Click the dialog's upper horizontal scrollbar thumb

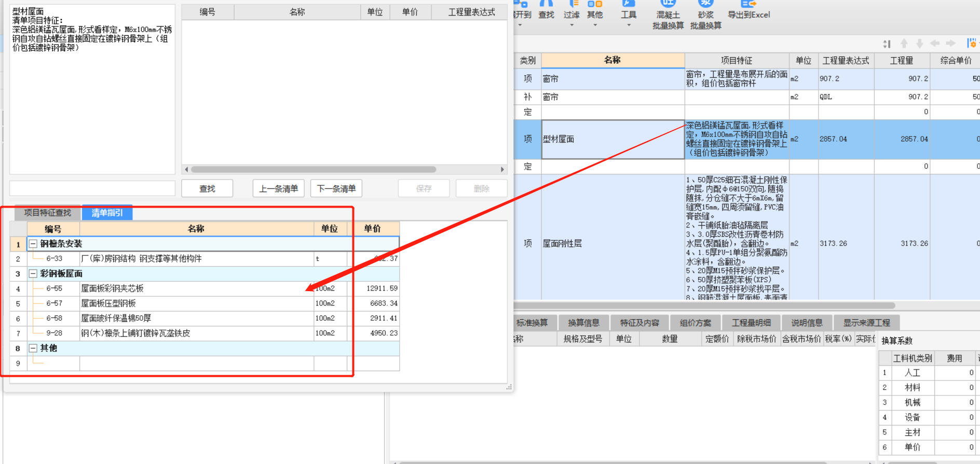314,169
